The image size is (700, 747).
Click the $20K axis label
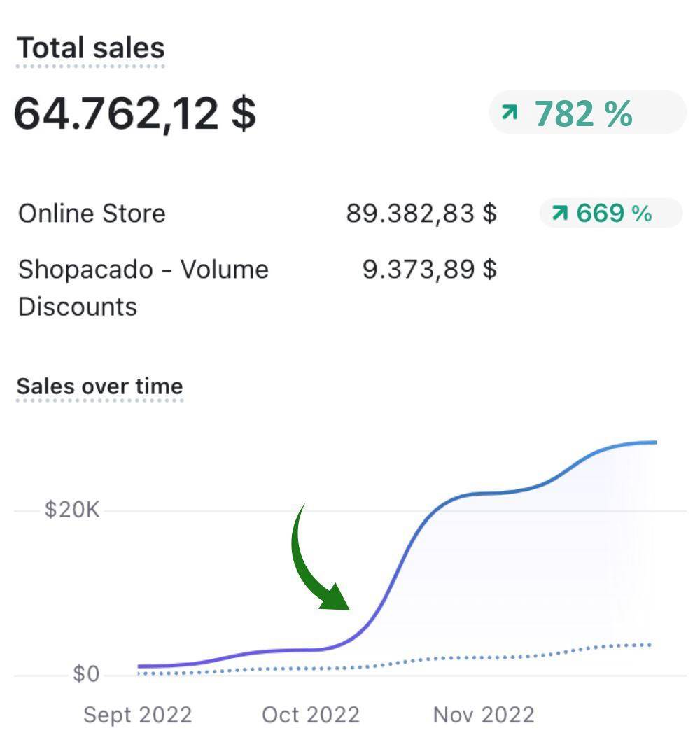click(72, 510)
